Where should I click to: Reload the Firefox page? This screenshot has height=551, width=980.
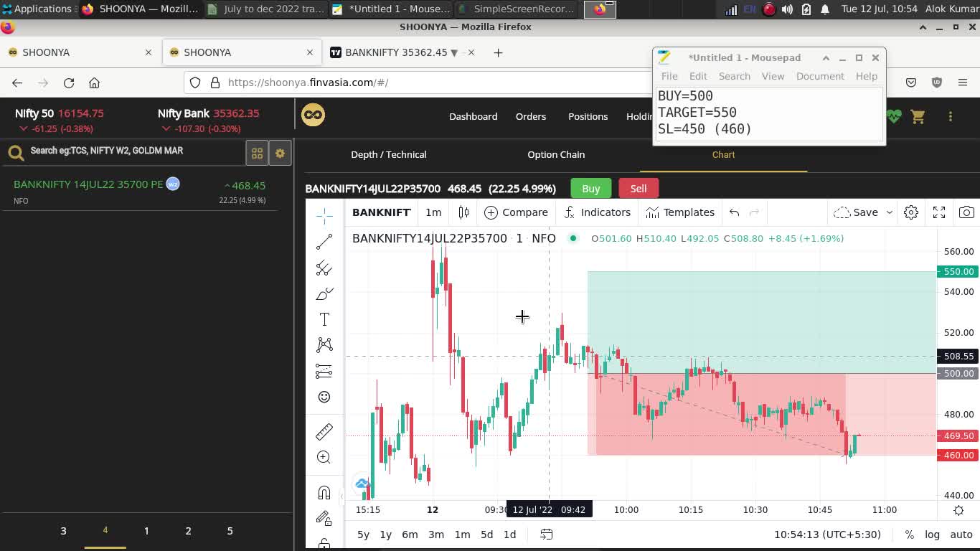coord(69,83)
